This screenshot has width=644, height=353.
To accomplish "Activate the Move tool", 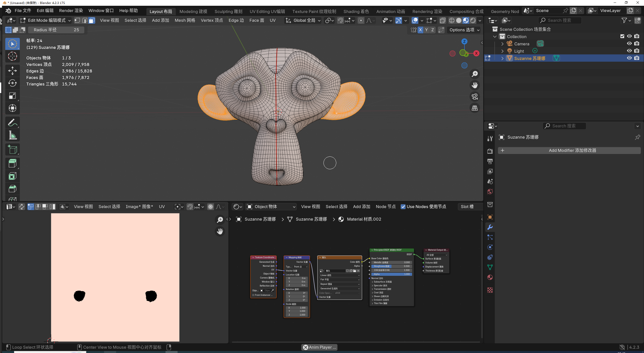I will click(12, 71).
